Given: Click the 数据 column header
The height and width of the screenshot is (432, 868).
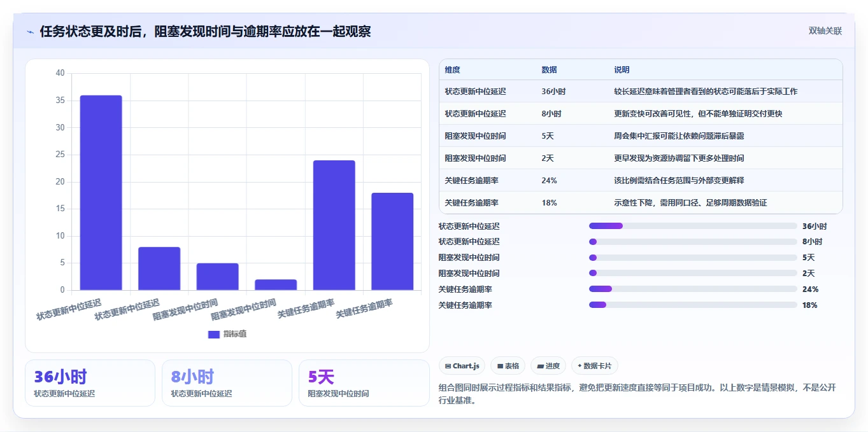Looking at the screenshot, I should [x=549, y=69].
